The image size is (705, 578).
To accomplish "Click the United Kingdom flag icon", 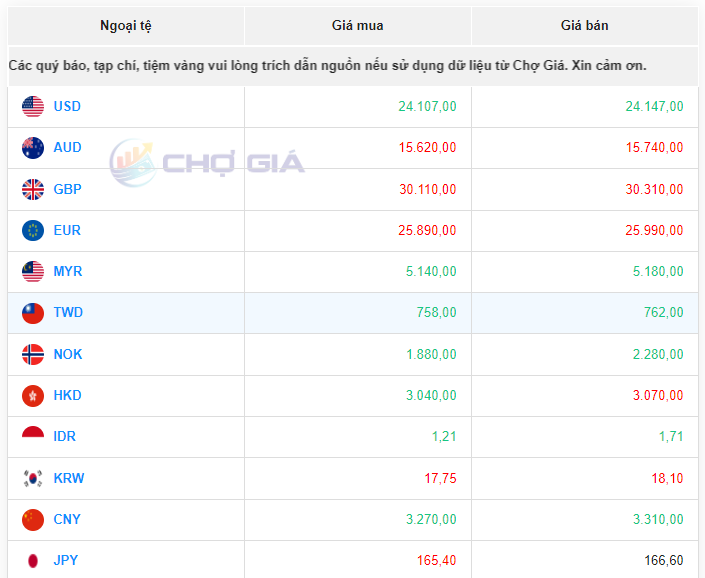I will pyautogui.click(x=33, y=189).
